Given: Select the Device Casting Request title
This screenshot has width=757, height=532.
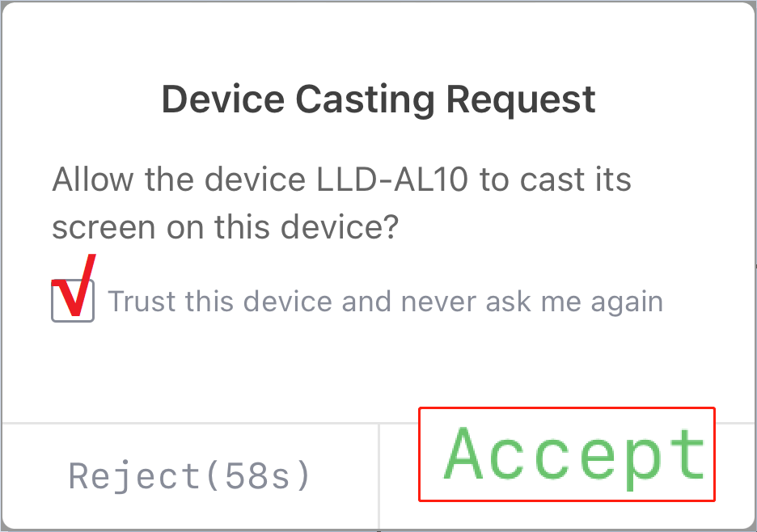Looking at the screenshot, I should [x=378, y=99].
